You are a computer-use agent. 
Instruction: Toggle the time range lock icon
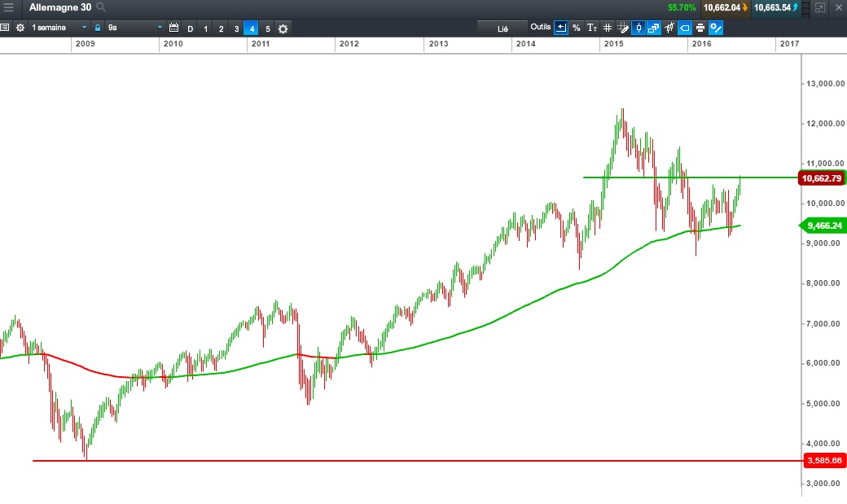[98, 28]
